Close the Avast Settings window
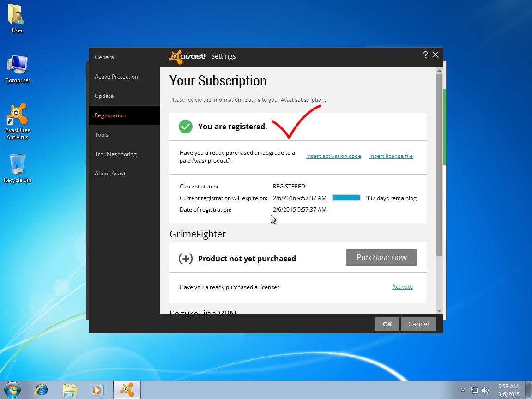Viewport: 532px width, 399px height. click(435, 54)
